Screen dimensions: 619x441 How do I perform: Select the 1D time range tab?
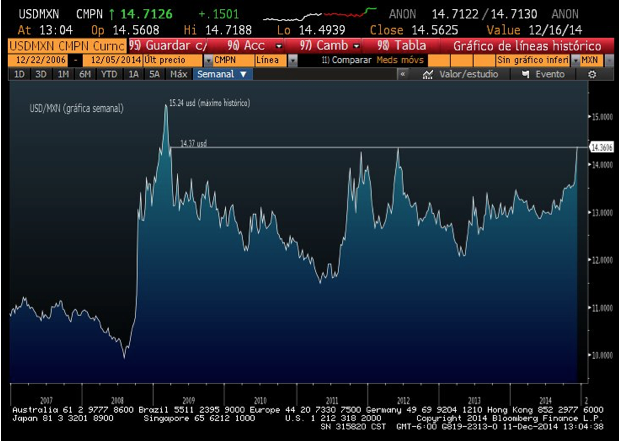(19, 74)
